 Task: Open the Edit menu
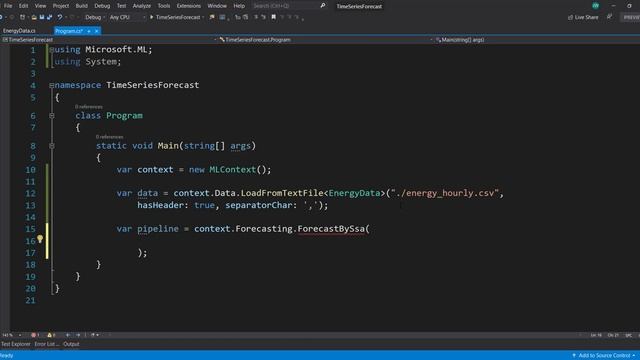click(23, 6)
